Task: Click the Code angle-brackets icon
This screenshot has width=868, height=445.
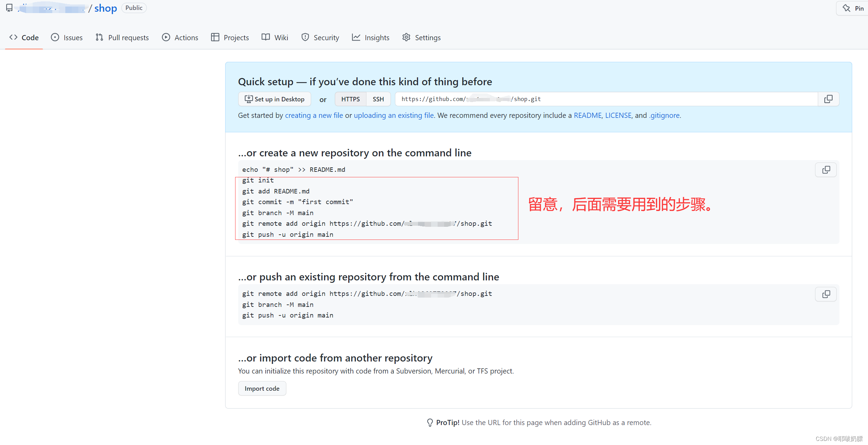Action: tap(13, 37)
